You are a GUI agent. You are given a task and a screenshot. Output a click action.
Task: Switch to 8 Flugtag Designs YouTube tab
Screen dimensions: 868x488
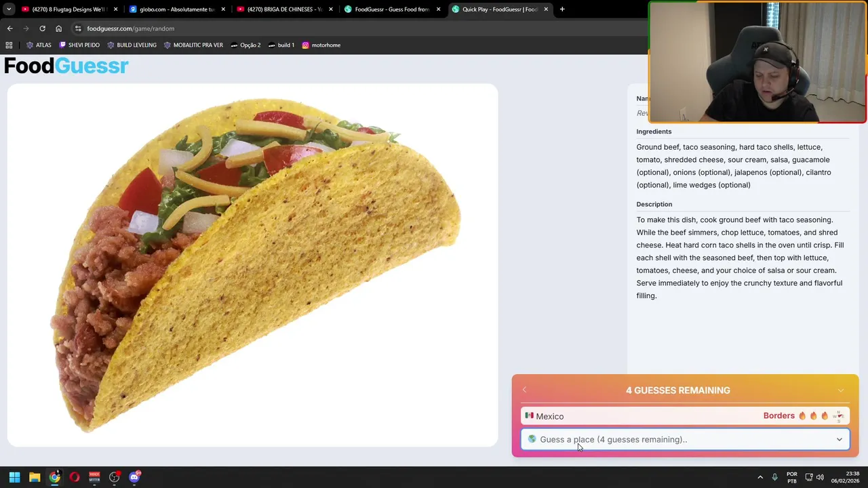(68, 9)
